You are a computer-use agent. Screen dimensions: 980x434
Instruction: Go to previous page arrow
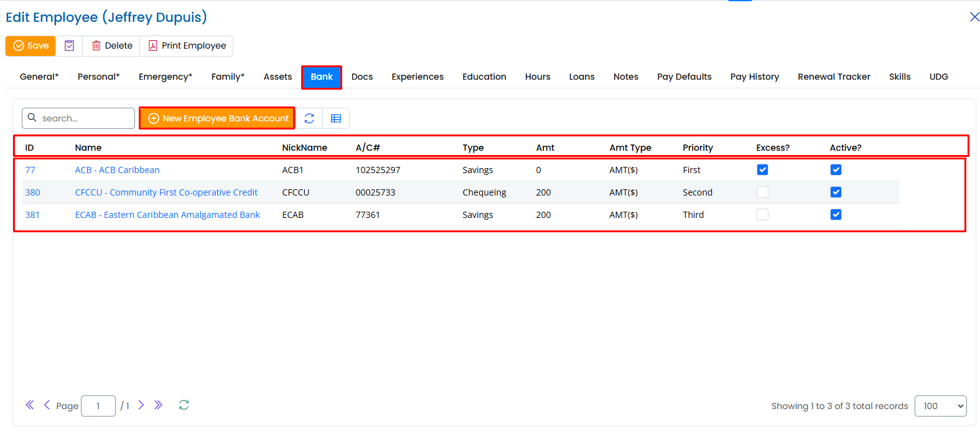click(47, 405)
